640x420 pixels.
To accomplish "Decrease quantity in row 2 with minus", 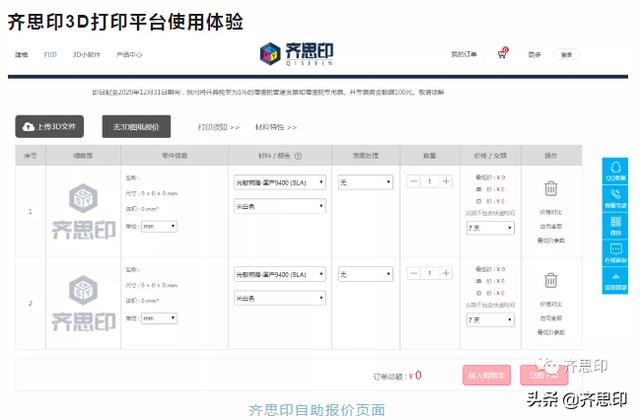I will point(413,273).
